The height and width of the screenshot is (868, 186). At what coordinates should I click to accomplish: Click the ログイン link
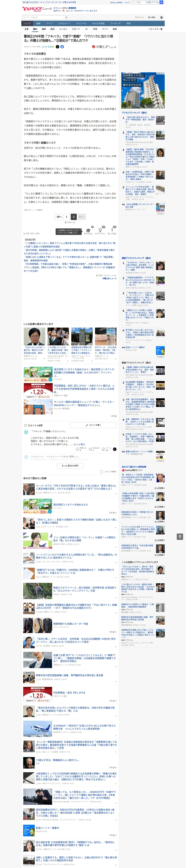[x=57, y=11]
